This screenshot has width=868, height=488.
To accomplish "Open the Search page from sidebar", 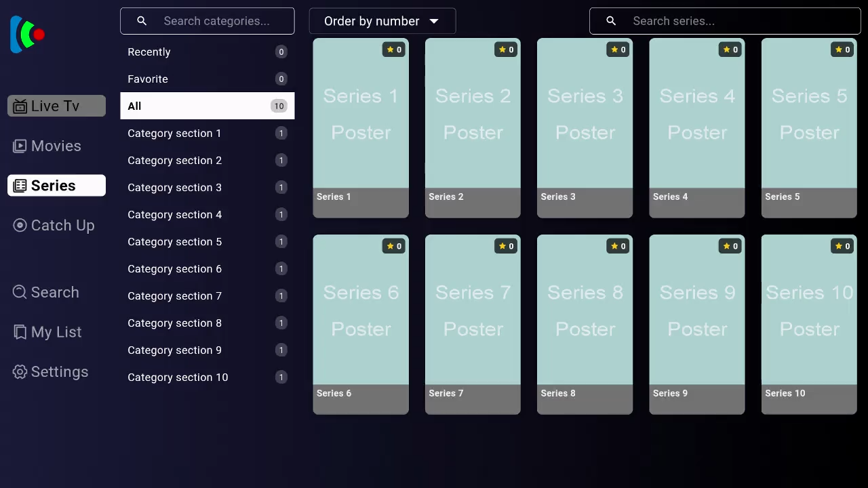I will click(x=56, y=292).
